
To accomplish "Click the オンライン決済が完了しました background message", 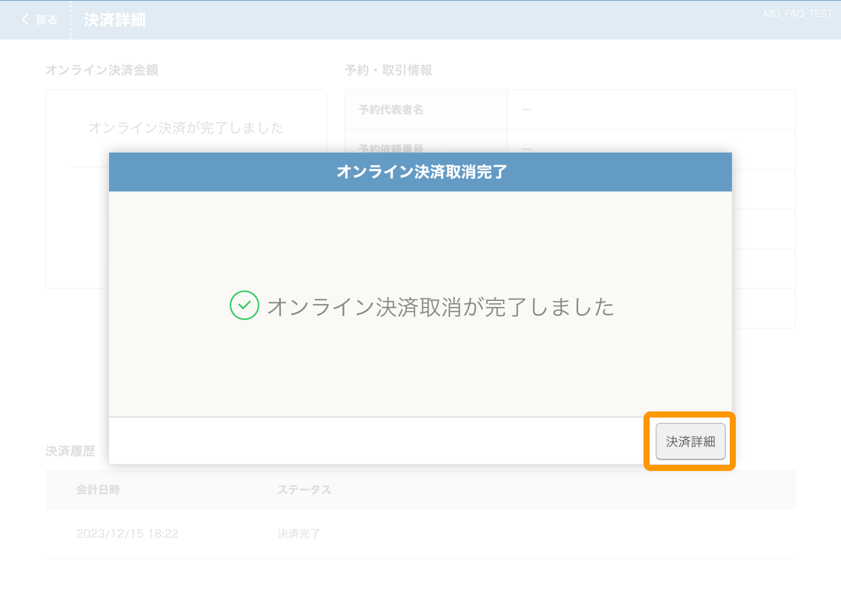I will pos(186,127).
